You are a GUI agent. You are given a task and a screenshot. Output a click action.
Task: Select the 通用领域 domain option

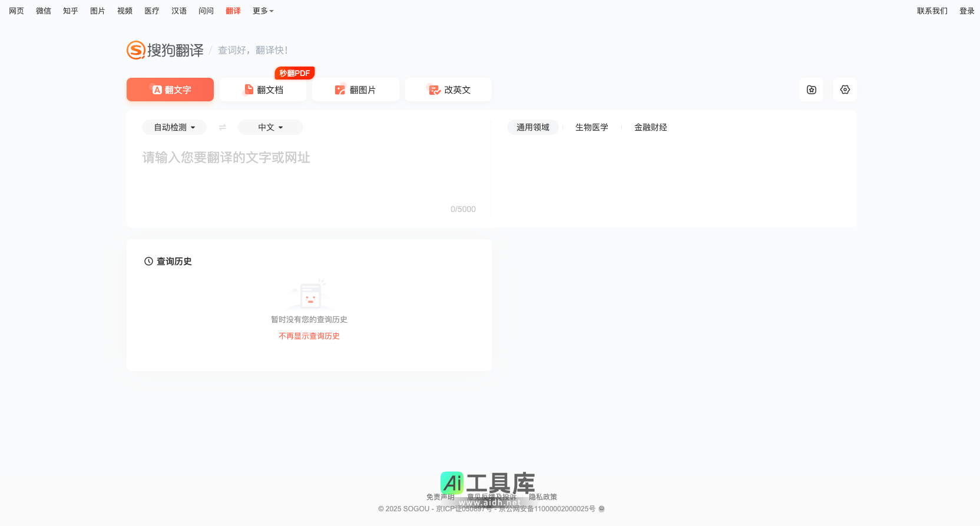(x=532, y=127)
